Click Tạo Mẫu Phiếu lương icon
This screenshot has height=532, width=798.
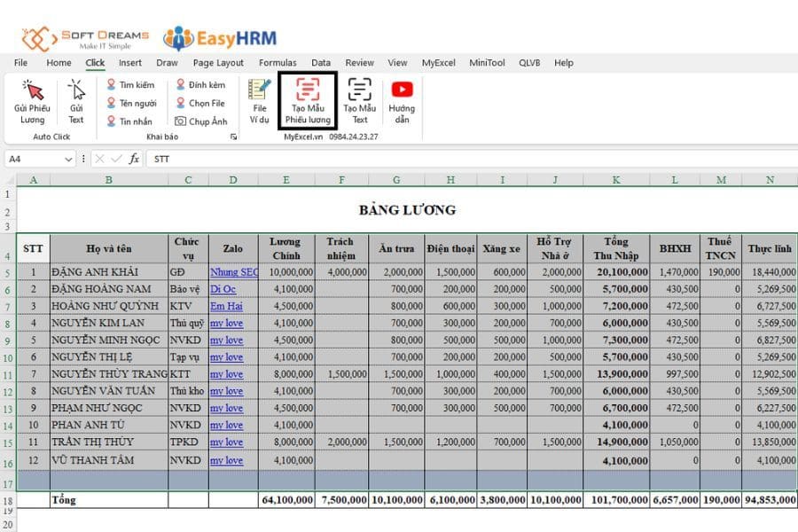pyautogui.click(x=308, y=90)
